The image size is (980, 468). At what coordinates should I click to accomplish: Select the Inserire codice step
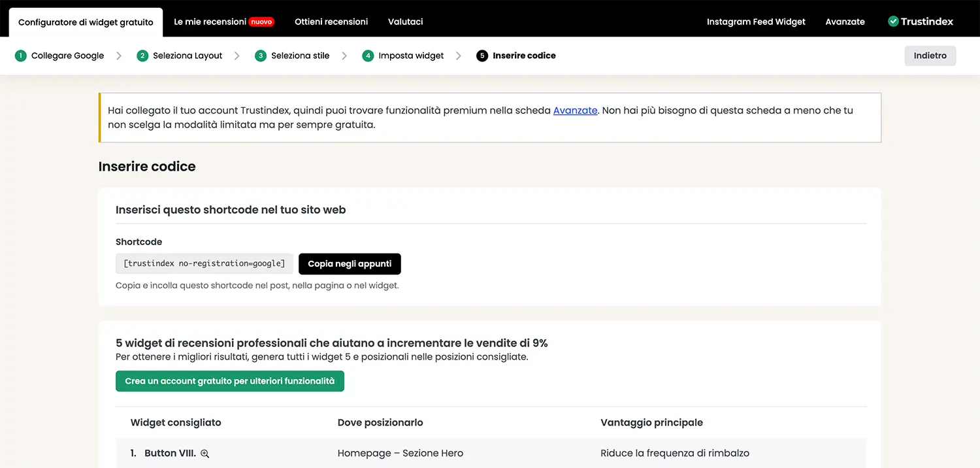click(x=524, y=56)
